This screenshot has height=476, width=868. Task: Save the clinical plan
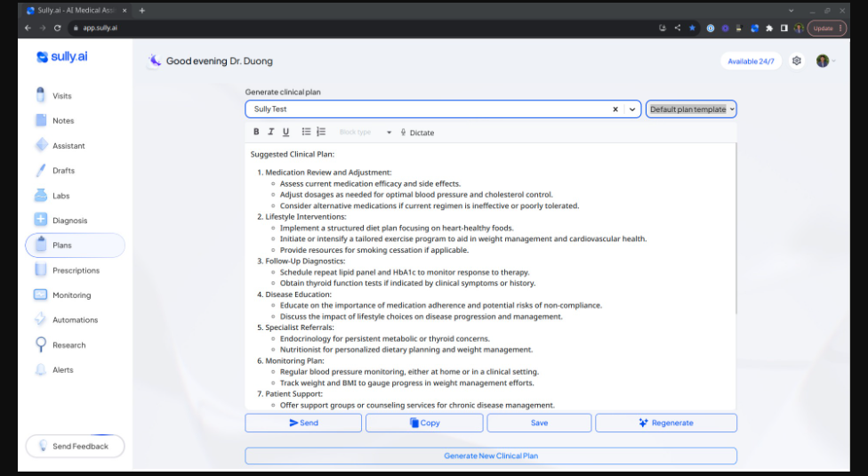[x=539, y=423]
